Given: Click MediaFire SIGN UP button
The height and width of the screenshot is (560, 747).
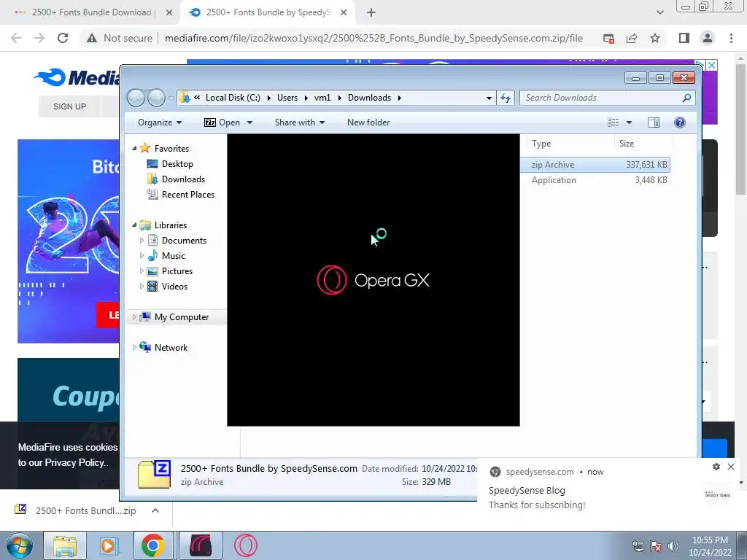Looking at the screenshot, I should pos(69,106).
